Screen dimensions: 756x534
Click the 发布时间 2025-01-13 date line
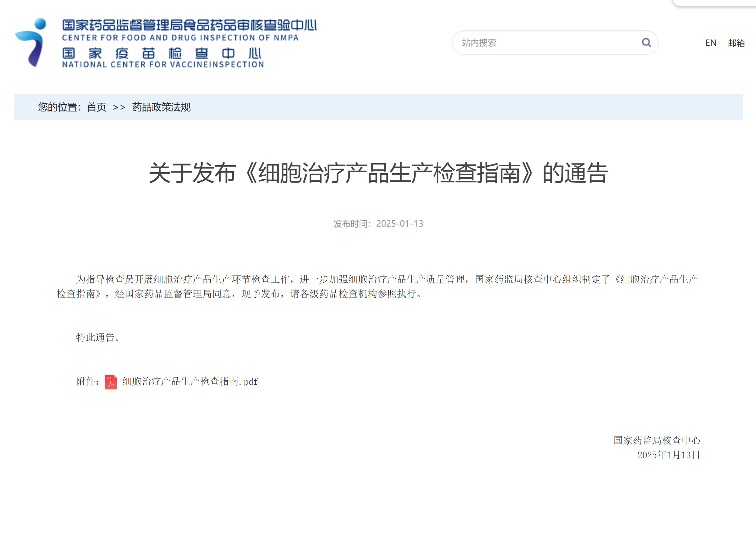coord(378,224)
